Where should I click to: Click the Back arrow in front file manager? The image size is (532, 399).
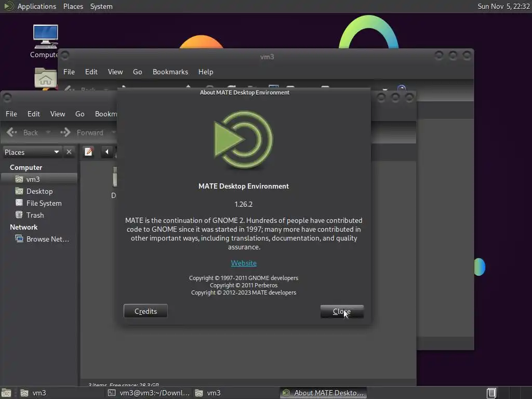(22, 132)
